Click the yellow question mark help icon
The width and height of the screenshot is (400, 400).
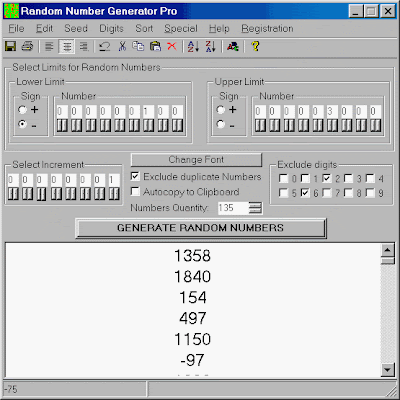point(255,46)
